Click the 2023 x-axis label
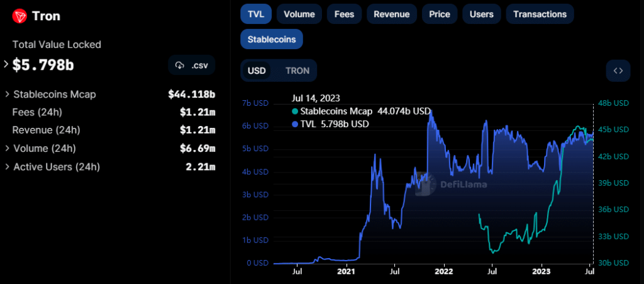The width and height of the screenshot is (644, 284). 541,271
